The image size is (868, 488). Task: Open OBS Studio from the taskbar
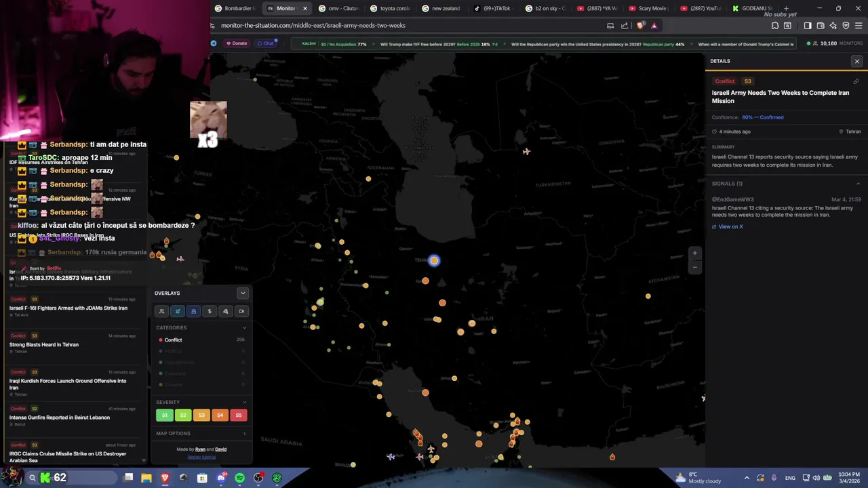(x=258, y=478)
